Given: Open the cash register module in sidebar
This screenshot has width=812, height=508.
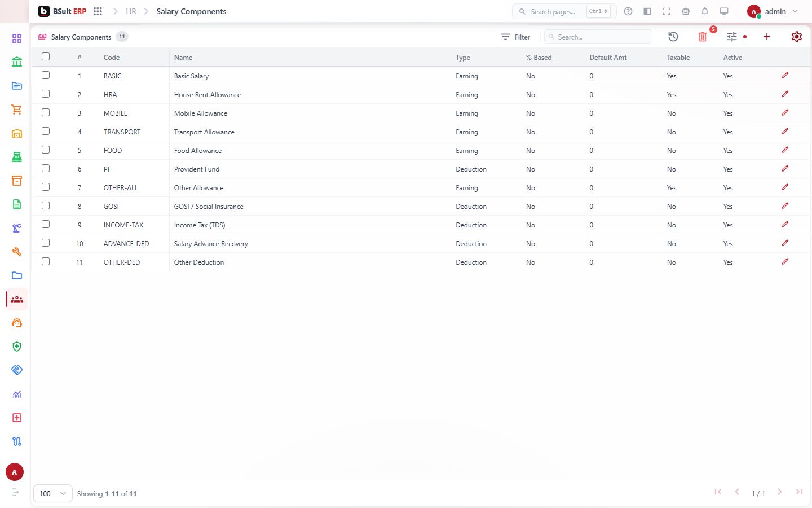Looking at the screenshot, I should [17, 157].
